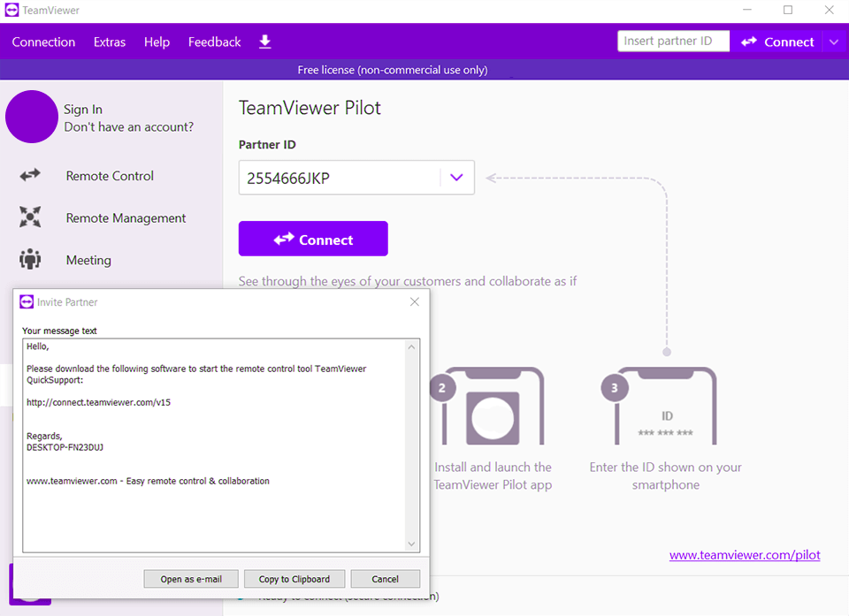
Task: Maximize the TeamViewer window
Action: [788, 11]
